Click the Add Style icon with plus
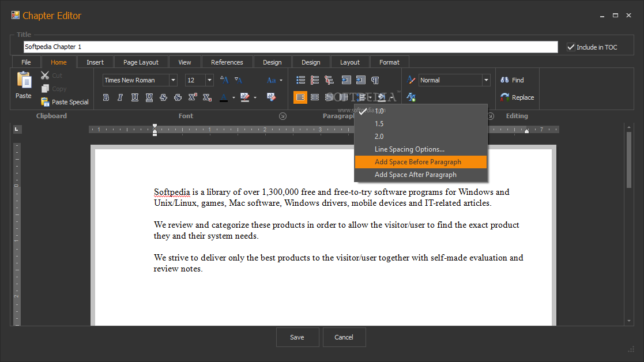 click(410, 97)
